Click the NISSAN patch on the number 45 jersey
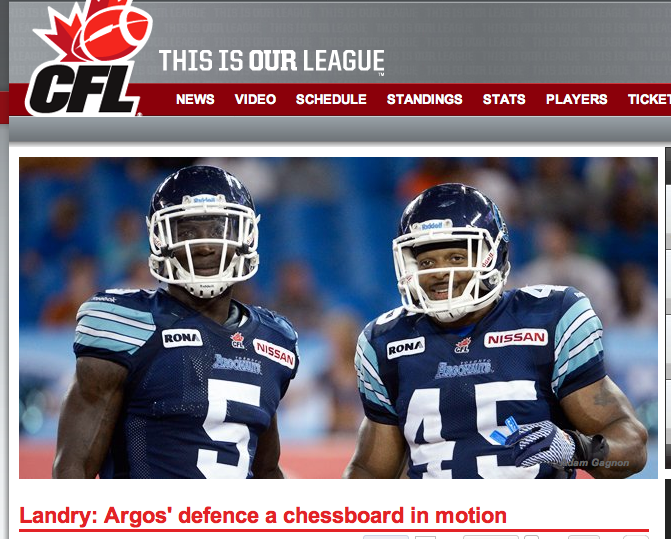 (x=516, y=338)
